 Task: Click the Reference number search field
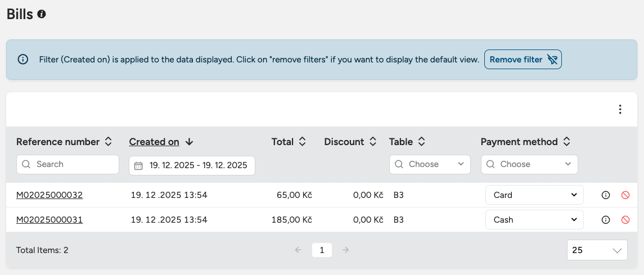coord(67,164)
